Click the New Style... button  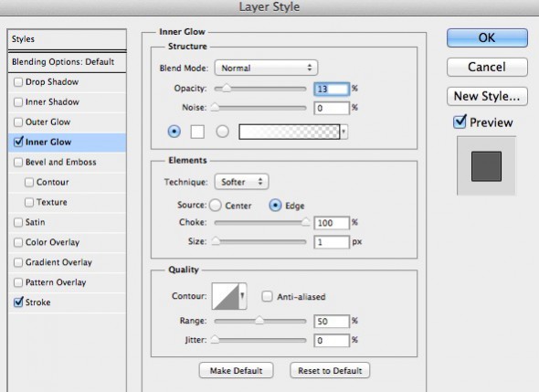(487, 96)
